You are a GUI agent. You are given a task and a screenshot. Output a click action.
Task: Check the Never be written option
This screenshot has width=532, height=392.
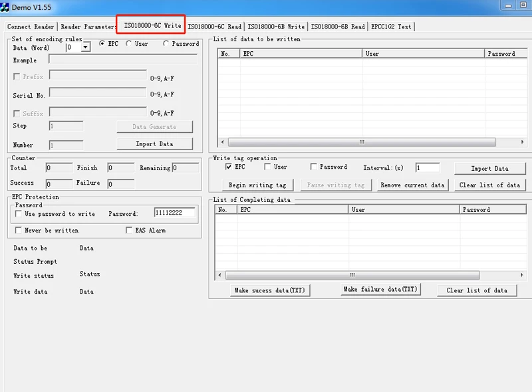19,231
